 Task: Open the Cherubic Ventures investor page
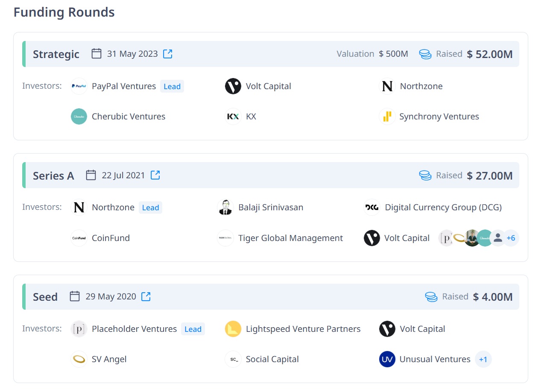click(128, 116)
